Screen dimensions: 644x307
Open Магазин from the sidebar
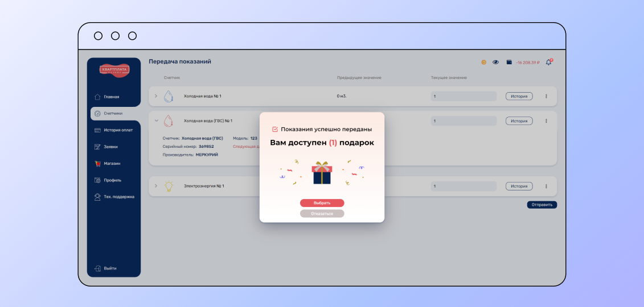112,163
